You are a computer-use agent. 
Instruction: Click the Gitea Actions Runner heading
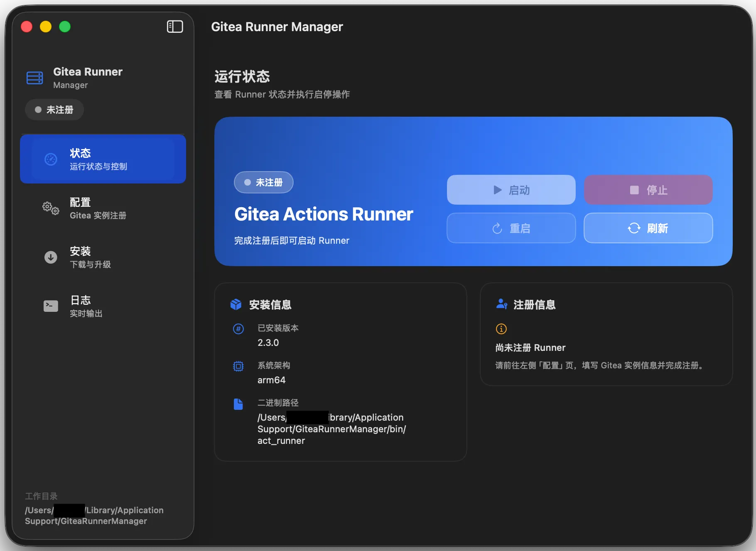324,214
